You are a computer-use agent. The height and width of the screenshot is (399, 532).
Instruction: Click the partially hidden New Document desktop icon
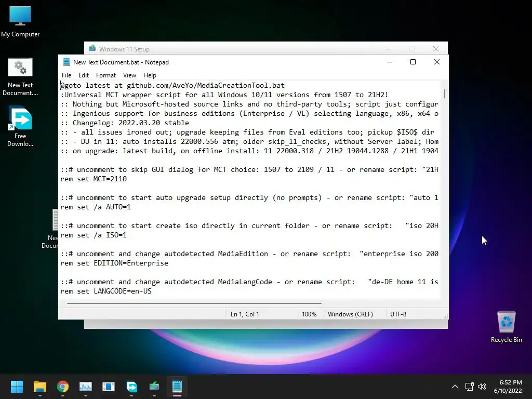(51, 229)
